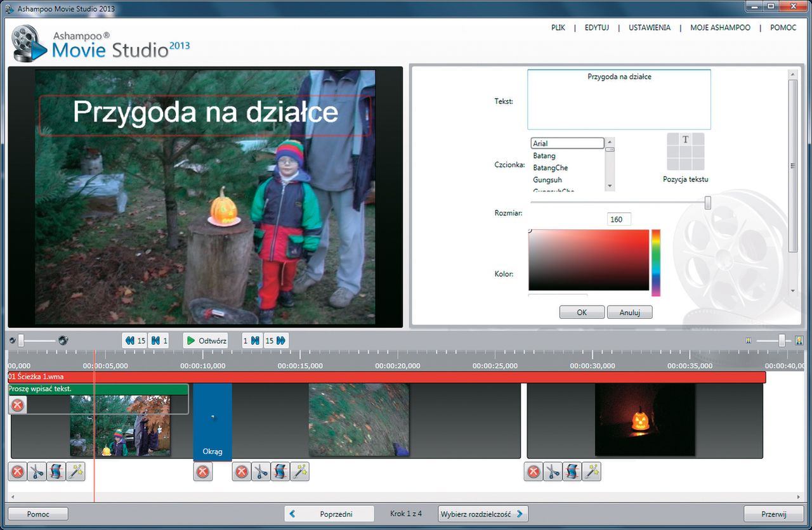Click timeline zoom-out icon left of zoom slider

click(x=749, y=341)
